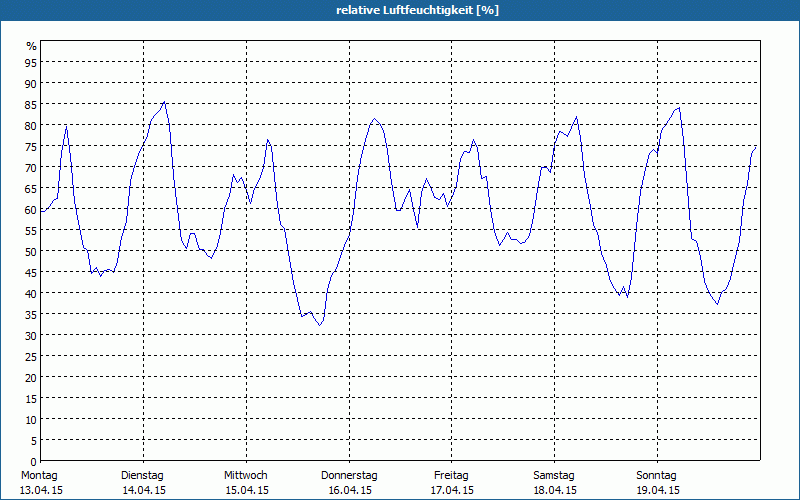800x500 pixels.
Task: Click the '13.04.15' date label
Action: pos(41,491)
